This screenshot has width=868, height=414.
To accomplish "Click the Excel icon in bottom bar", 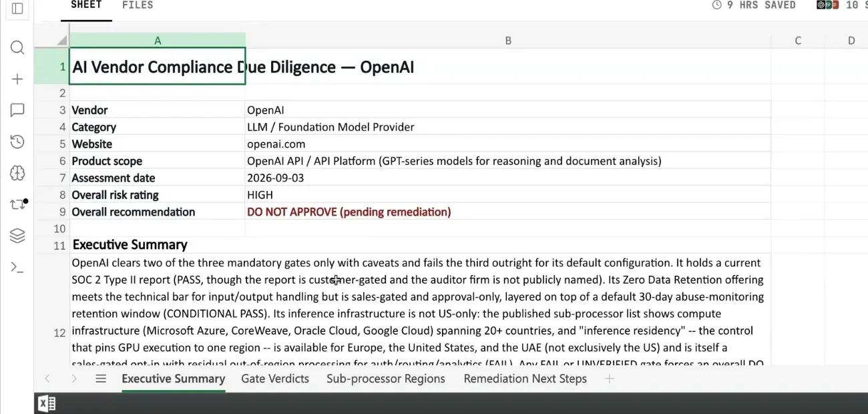I will (47, 403).
